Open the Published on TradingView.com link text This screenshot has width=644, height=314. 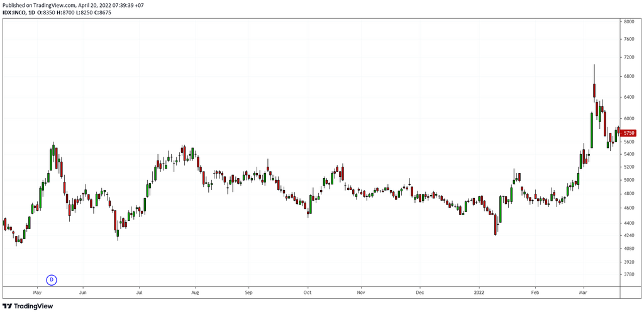click(x=40, y=5)
